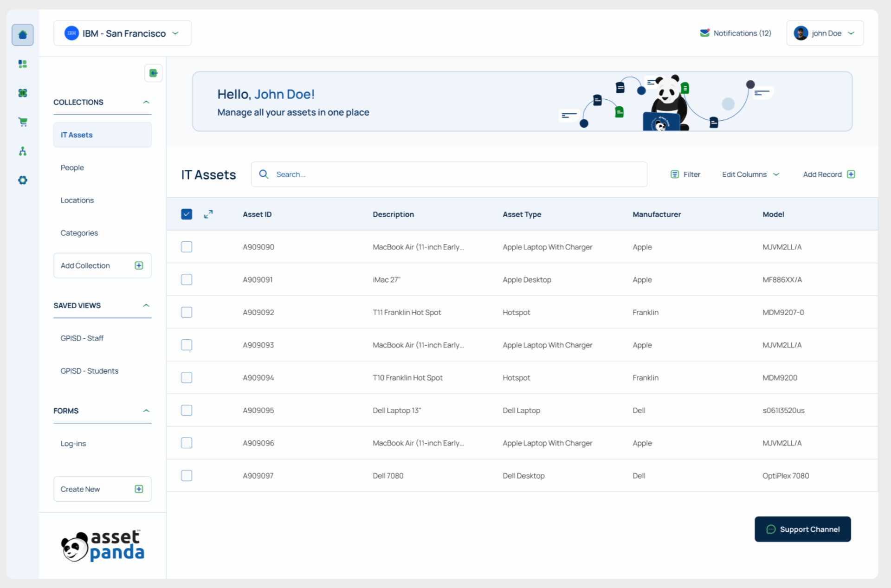The width and height of the screenshot is (891, 588).
Task: Open Notifications (12)
Action: point(736,33)
